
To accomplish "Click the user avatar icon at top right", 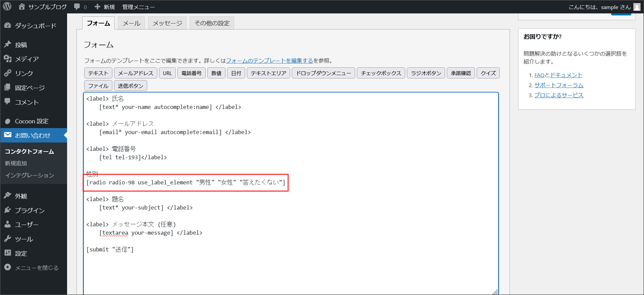I will tap(637, 7).
